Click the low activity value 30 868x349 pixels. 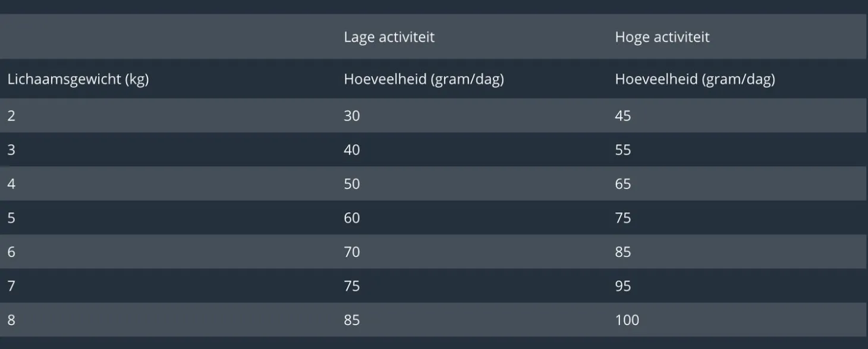[x=351, y=115]
